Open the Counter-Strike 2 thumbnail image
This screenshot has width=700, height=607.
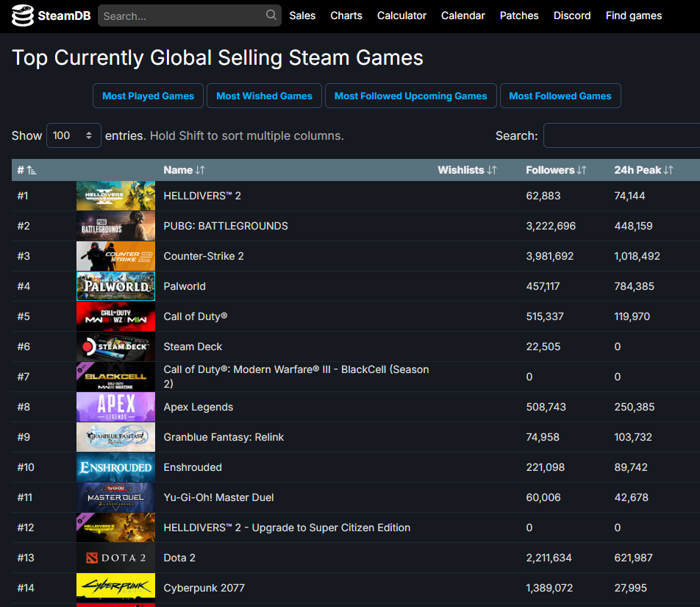(x=115, y=256)
